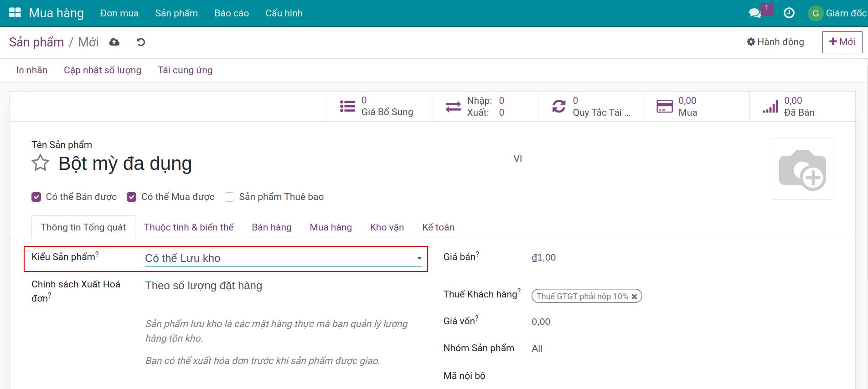Open the Đơn mua menu
The width and height of the screenshot is (868, 389).
click(x=119, y=13)
